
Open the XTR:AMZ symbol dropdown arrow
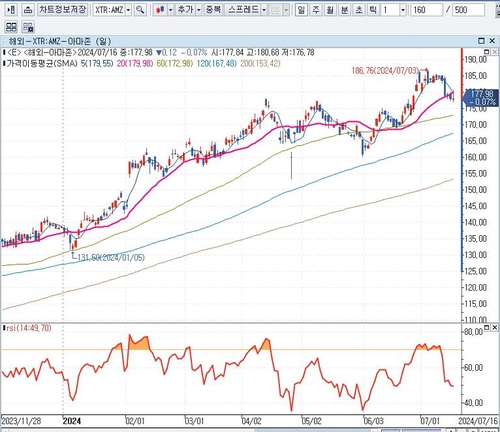tap(128, 10)
